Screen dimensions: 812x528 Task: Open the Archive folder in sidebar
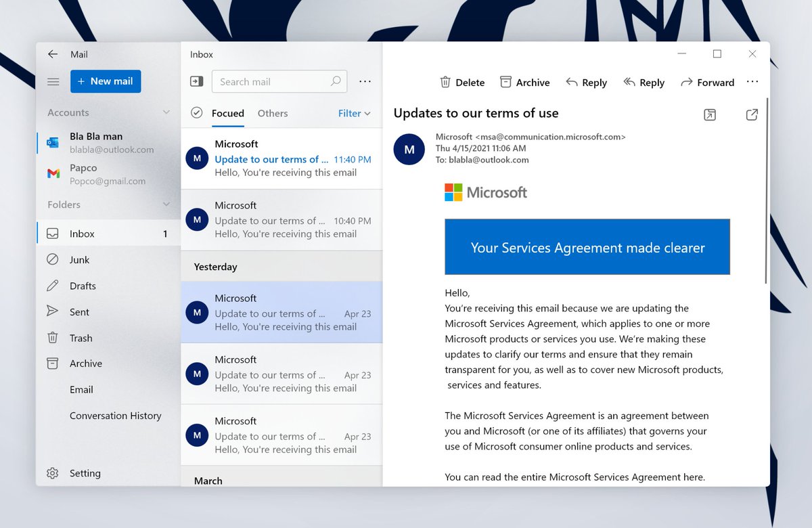[x=108, y=364]
